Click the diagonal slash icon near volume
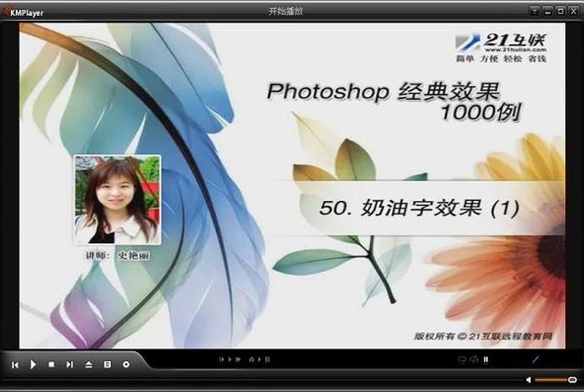The width and height of the screenshot is (584, 392). (x=536, y=359)
